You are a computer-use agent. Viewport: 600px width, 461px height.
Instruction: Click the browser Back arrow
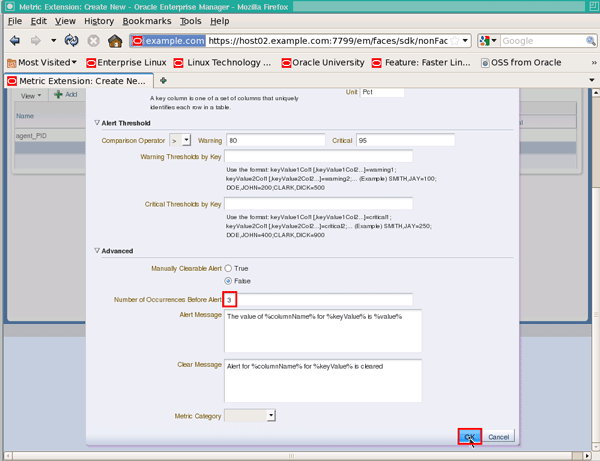pos(15,41)
